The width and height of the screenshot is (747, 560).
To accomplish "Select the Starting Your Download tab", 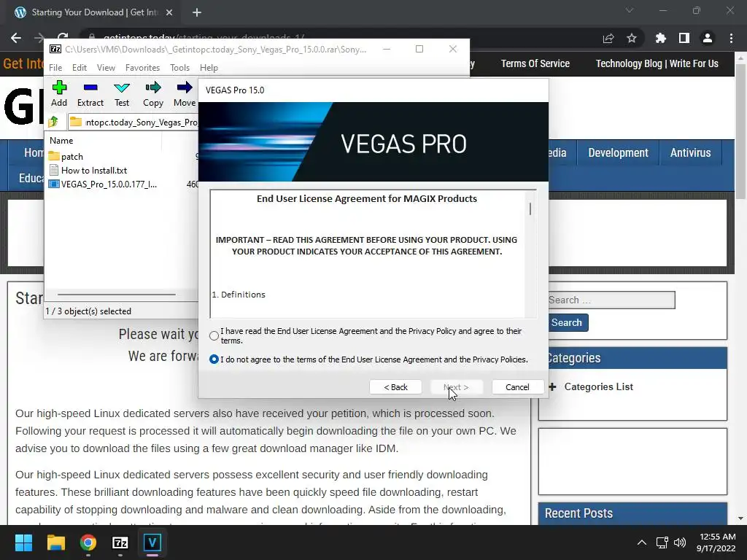I will (x=93, y=12).
